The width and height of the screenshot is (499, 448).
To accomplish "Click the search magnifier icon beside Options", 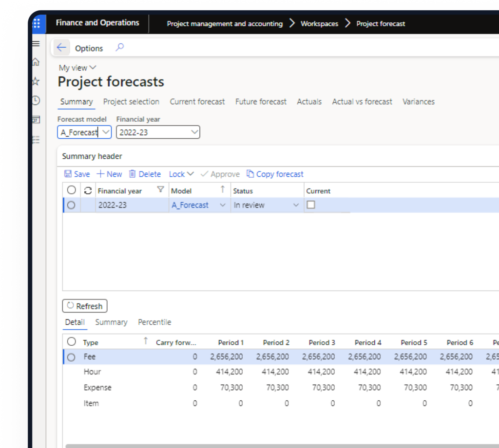I will coord(119,47).
